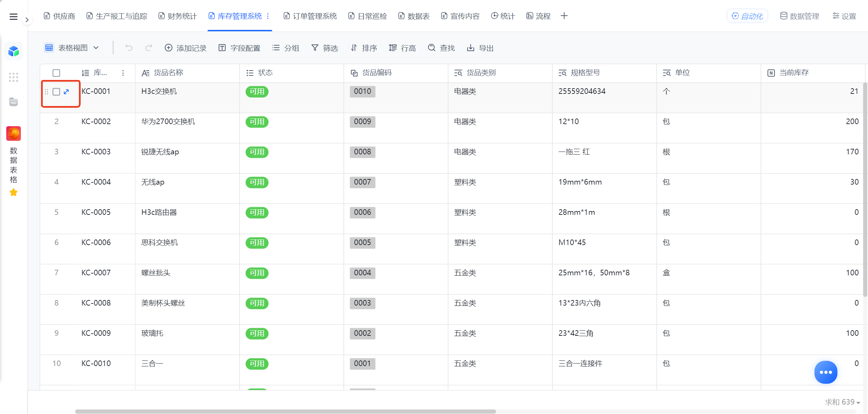Click drag handle of row KC-0001
This screenshot has height=414, width=868.
coord(47,92)
